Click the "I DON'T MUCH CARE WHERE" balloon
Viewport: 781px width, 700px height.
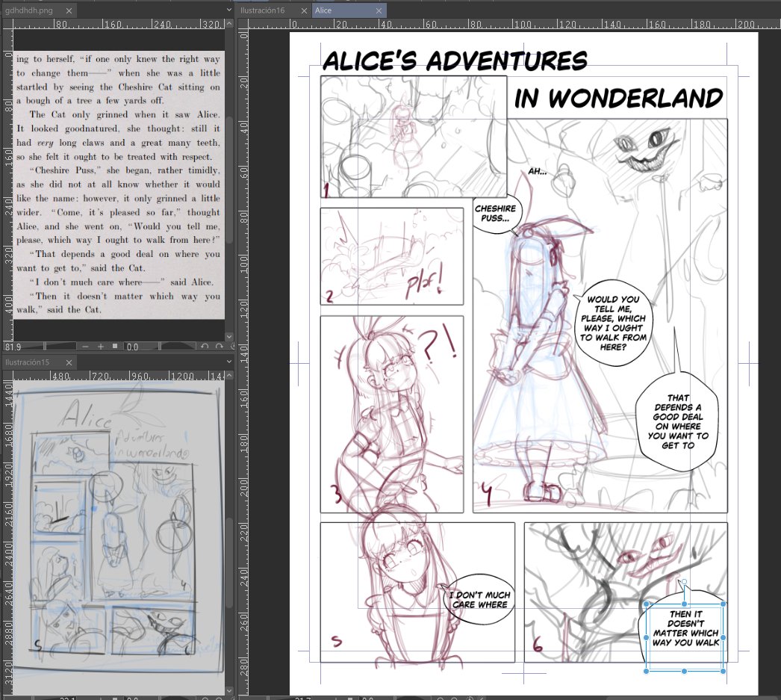pos(479,599)
